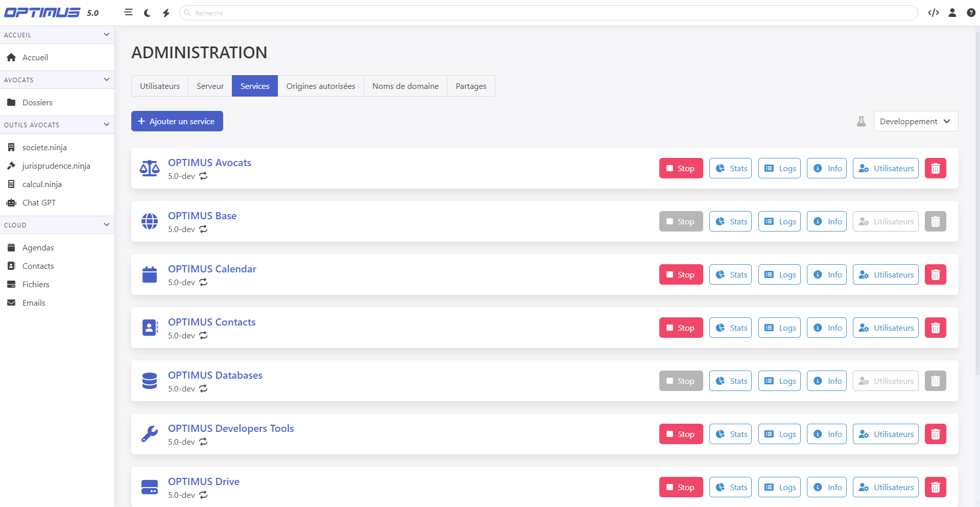Delete OPTIMUS Contacts with trash icon

(x=936, y=328)
